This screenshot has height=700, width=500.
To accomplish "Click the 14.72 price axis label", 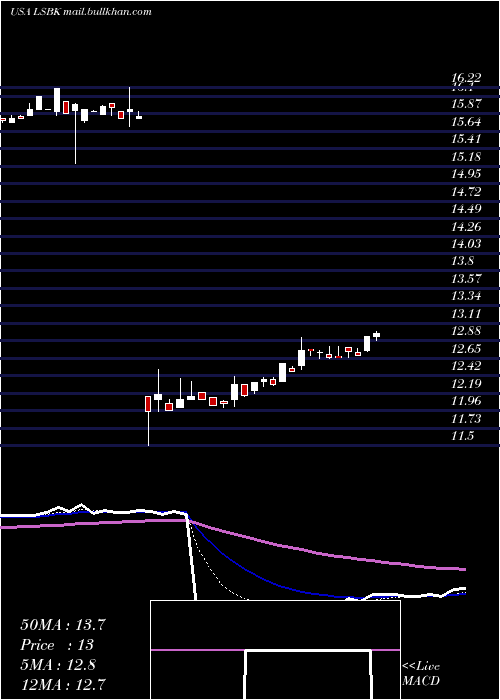I will click(x=466, y=192).
